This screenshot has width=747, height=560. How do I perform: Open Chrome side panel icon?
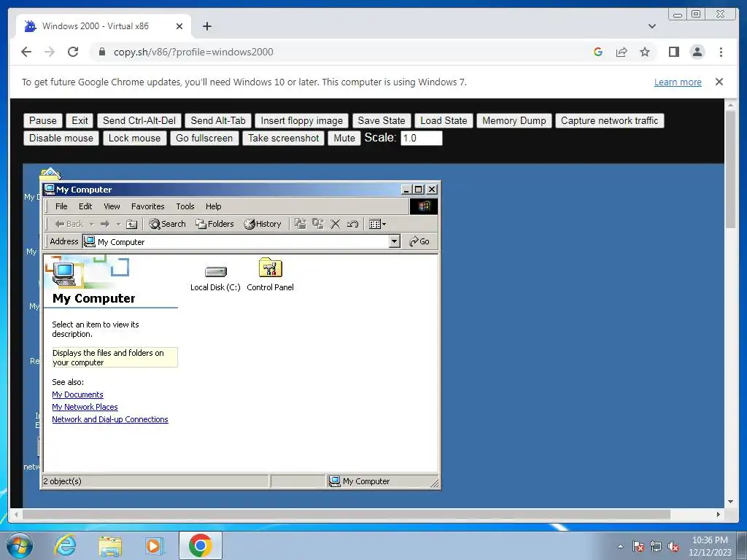[x=673, y=52]
